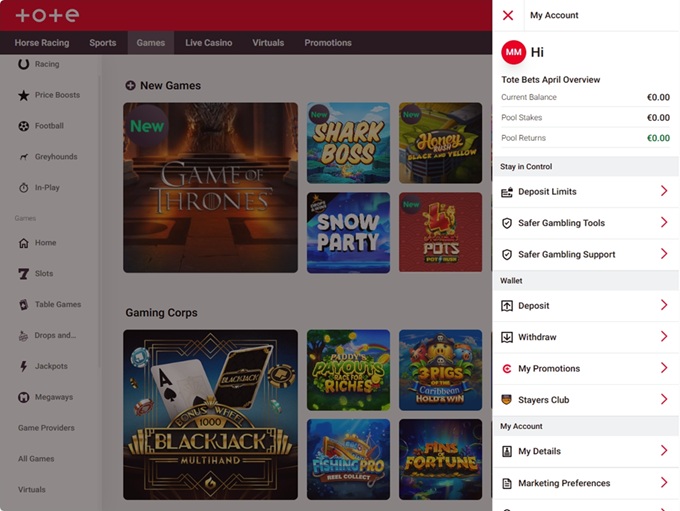
Task: Open Safer Gambling Tools arrow
Action: 664,223
